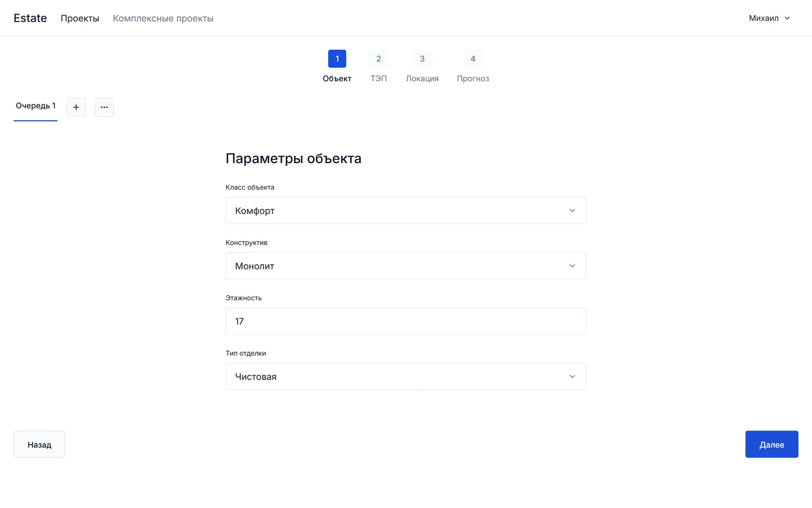Viewport: 812px width, 508px height.
Task: Click the Estate logo link
Action: tap(30, 18)
